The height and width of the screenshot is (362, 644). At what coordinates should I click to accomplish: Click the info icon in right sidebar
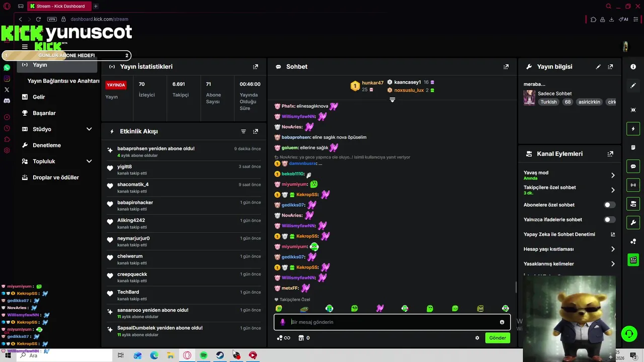point(633,67)
